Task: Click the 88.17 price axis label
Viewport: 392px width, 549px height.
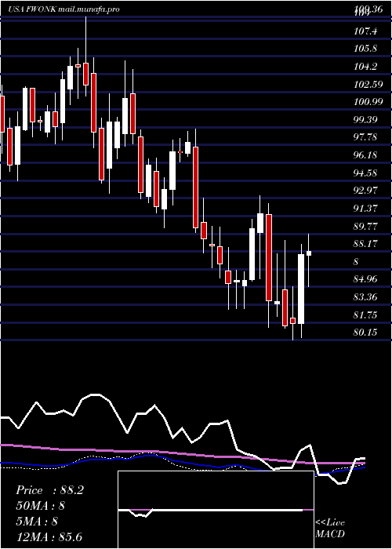Action: (x=365, y=244)
